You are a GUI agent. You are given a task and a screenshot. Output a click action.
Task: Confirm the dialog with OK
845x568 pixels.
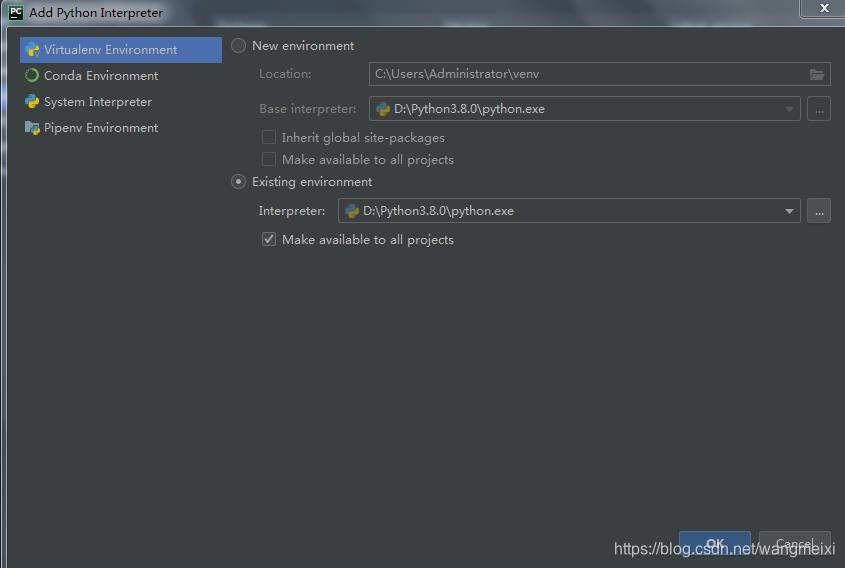(715, 543)
